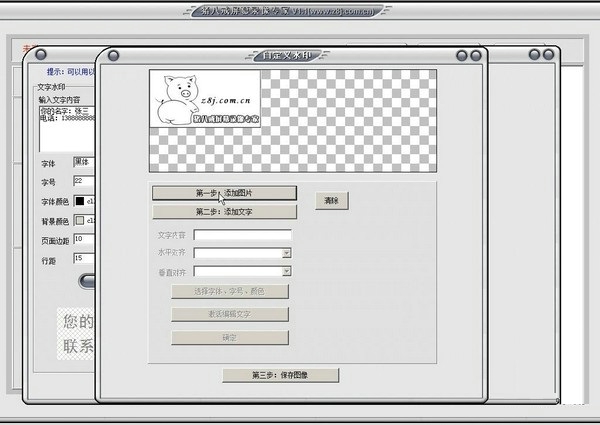The height and width of the screenshot is (425, 600).
Task: Click 选择字体、字号、颜色 button
Action: pyautogui.click(x=230, y=291)
